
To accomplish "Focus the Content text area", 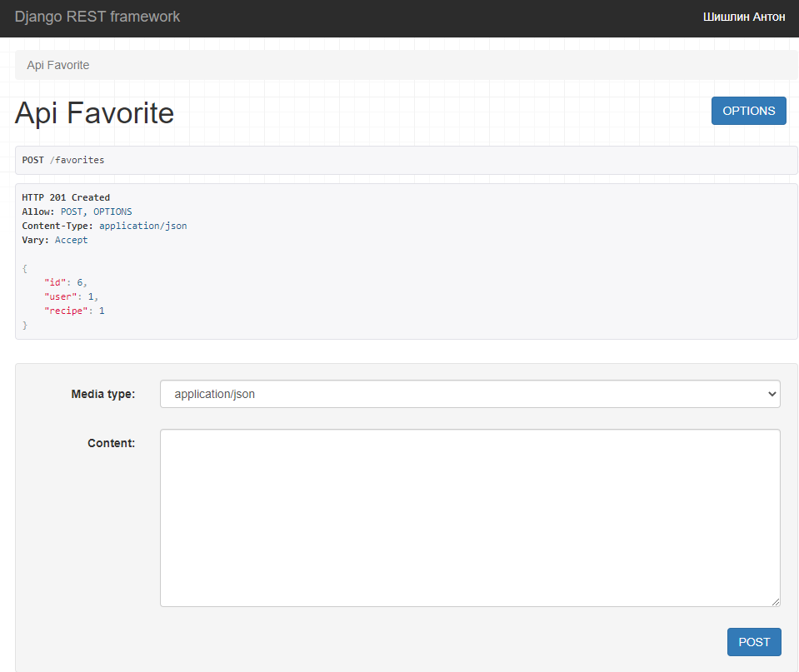I will pyautogui.click(x=470, y=517).
